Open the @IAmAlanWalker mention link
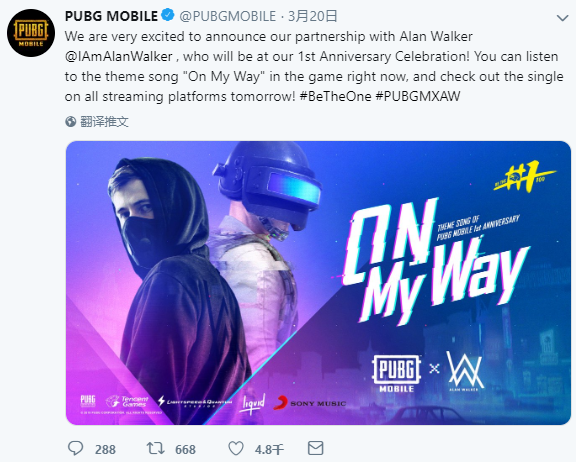Viewport: 576px width, 462px height. (119, 57)
